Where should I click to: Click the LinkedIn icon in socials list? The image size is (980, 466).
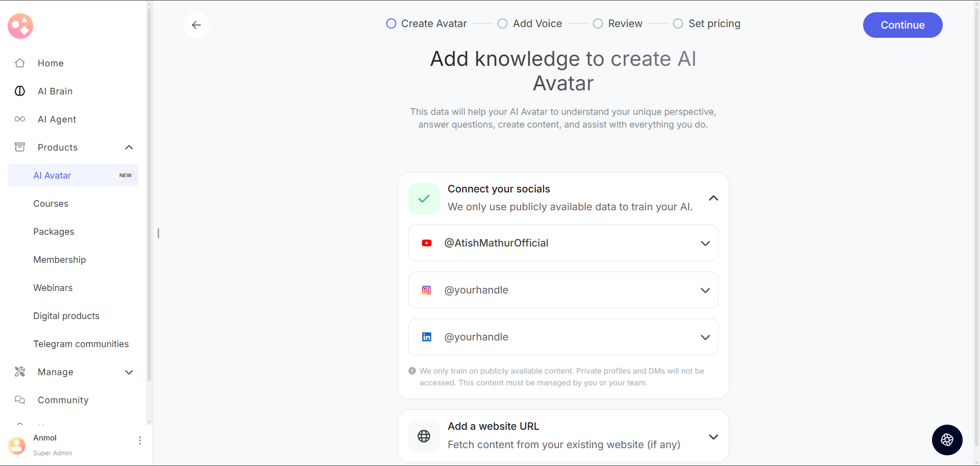coord(427,337)
